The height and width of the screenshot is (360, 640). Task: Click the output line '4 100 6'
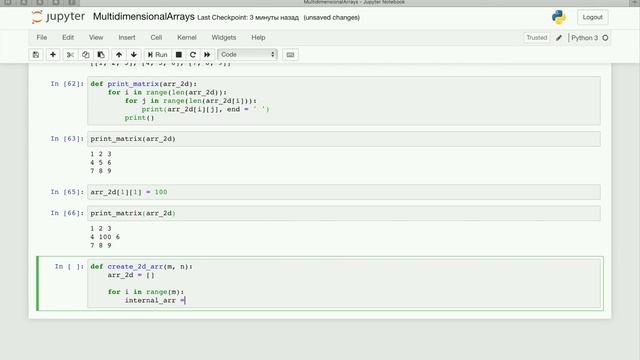105,237
